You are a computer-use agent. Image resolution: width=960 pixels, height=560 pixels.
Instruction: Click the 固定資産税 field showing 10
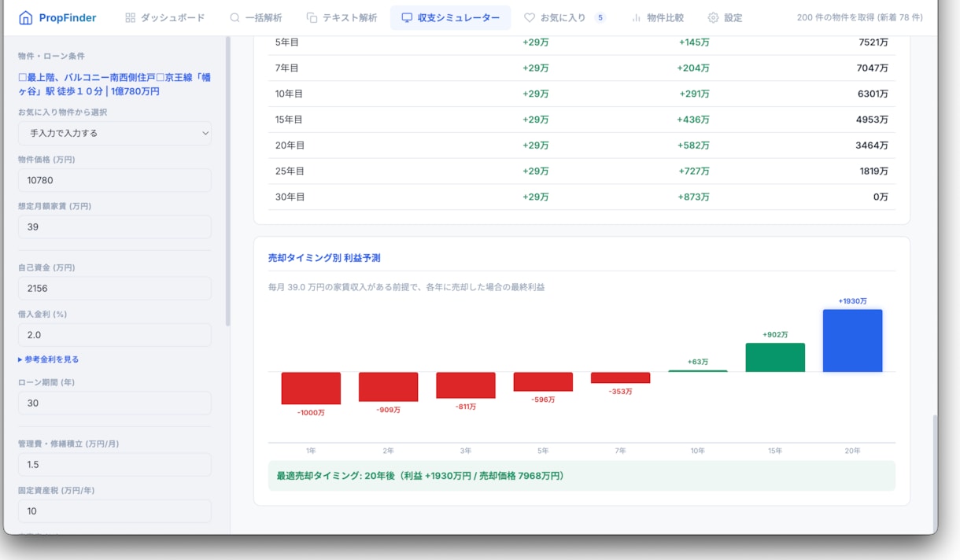tap(115, 511)
